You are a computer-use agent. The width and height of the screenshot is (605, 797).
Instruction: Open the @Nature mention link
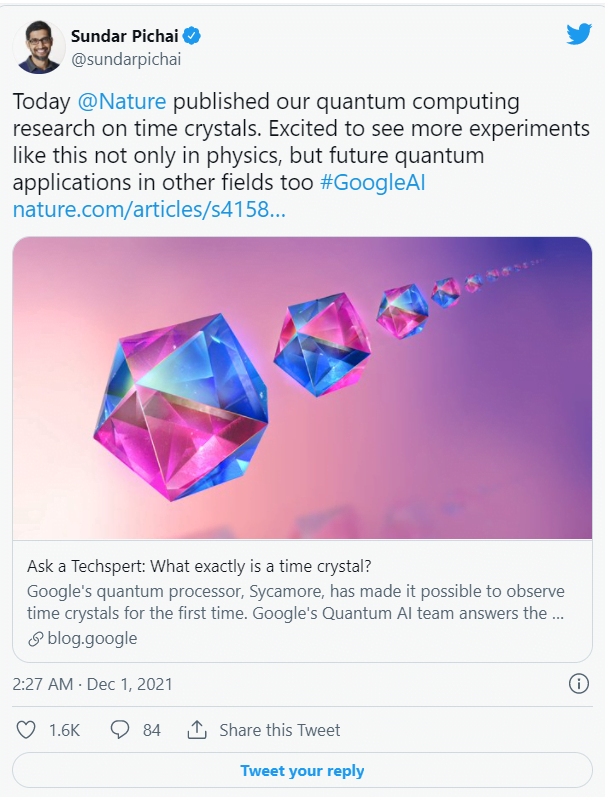(x=122, y=101)
